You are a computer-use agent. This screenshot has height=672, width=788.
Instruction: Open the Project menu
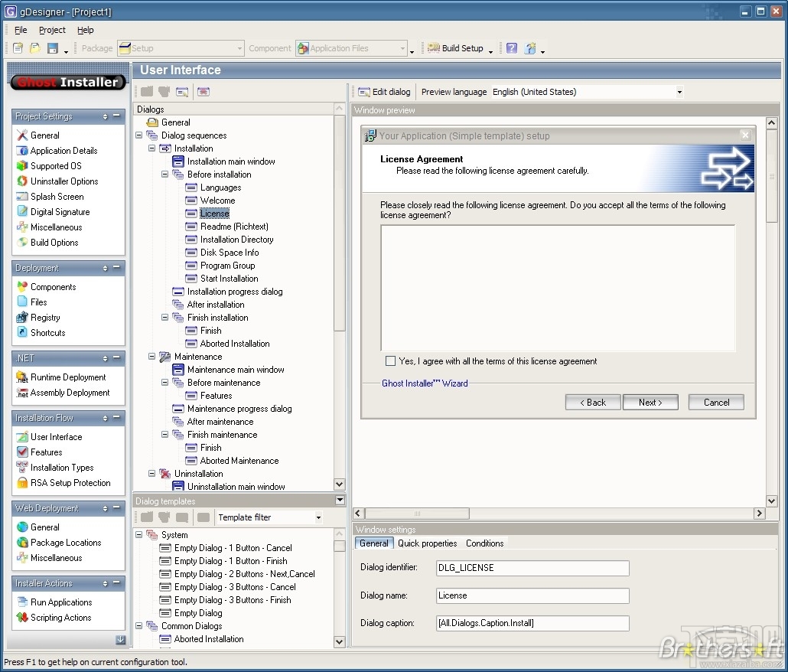51,30
